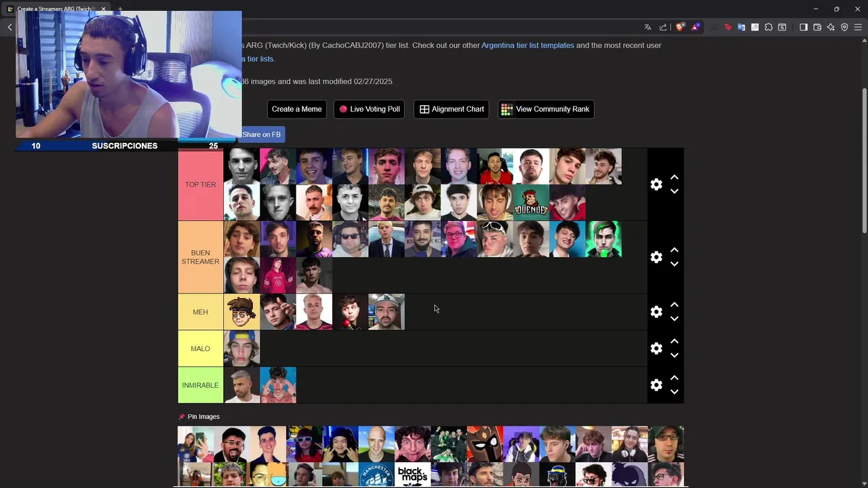Move TOP TIER row down with arrow

pos(674,191)
